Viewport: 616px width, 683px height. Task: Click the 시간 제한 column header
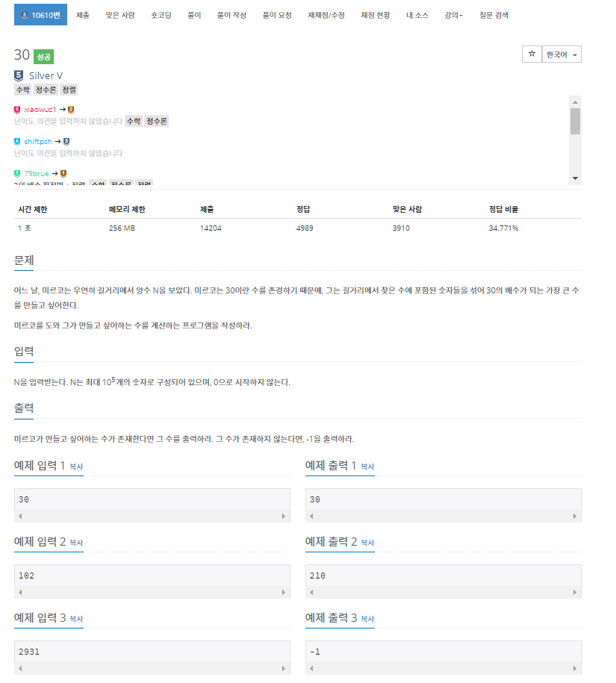[32, 210]
